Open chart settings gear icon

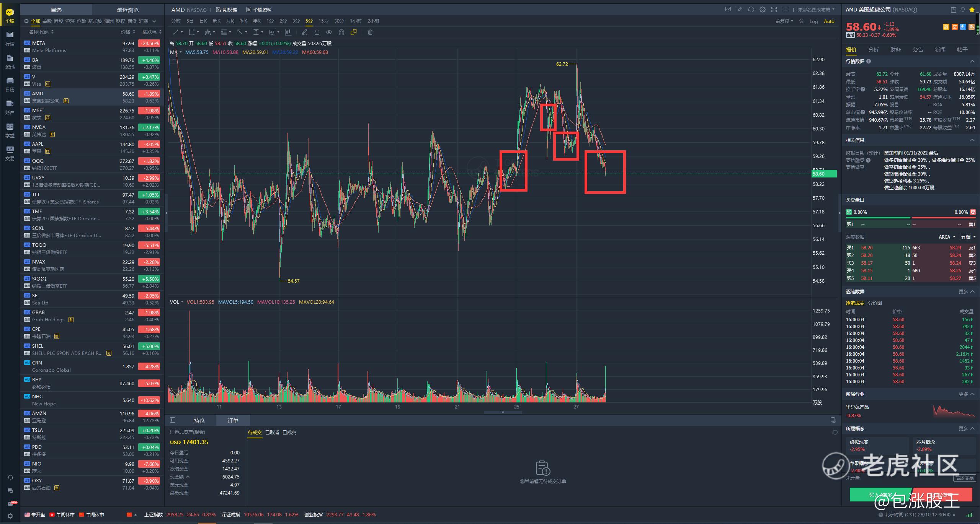tap(763, 10)
